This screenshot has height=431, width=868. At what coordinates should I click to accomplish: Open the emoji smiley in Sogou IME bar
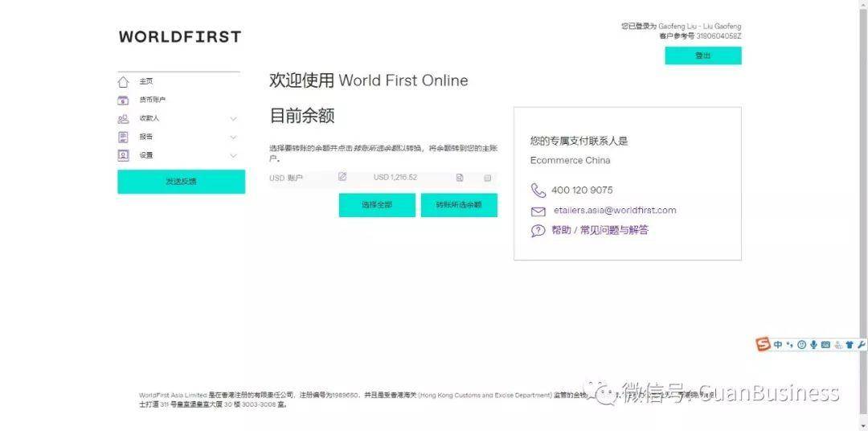click(801, 345)
